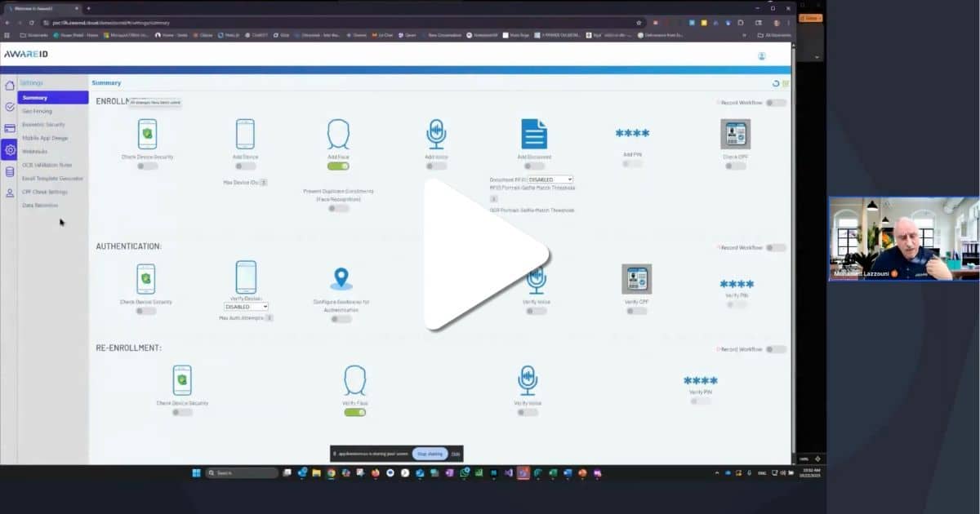Screen dimensions: 980x514
Task: Open the gear settings icon in sidebar
Action: point(9,150)
